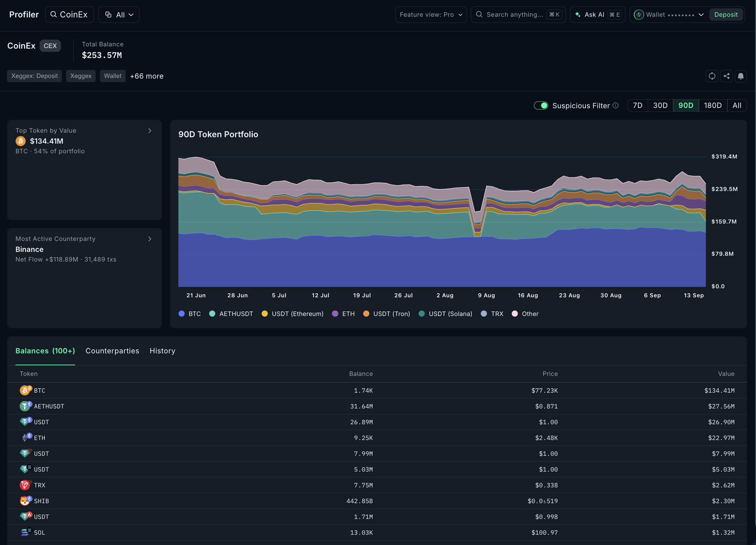Click the 442.85B SHIB balance cell
Viewport: 756px width, 545px height.
click(x=359, y=501)
